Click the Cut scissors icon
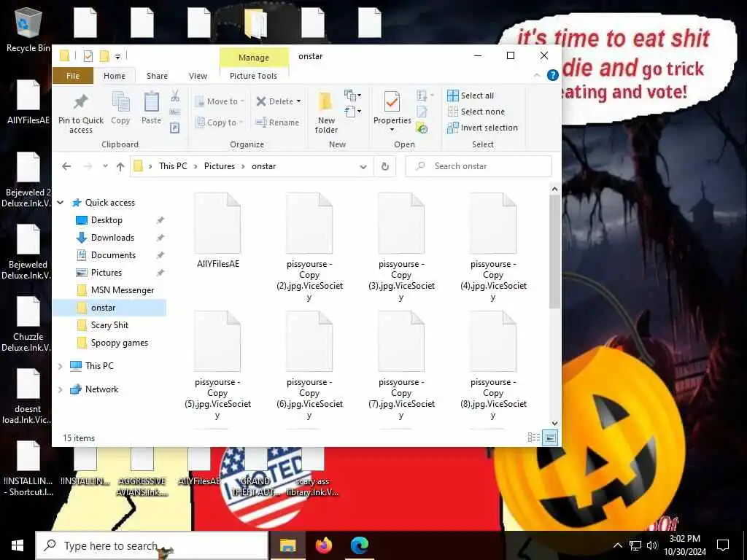747x560 pixels. 175,96
